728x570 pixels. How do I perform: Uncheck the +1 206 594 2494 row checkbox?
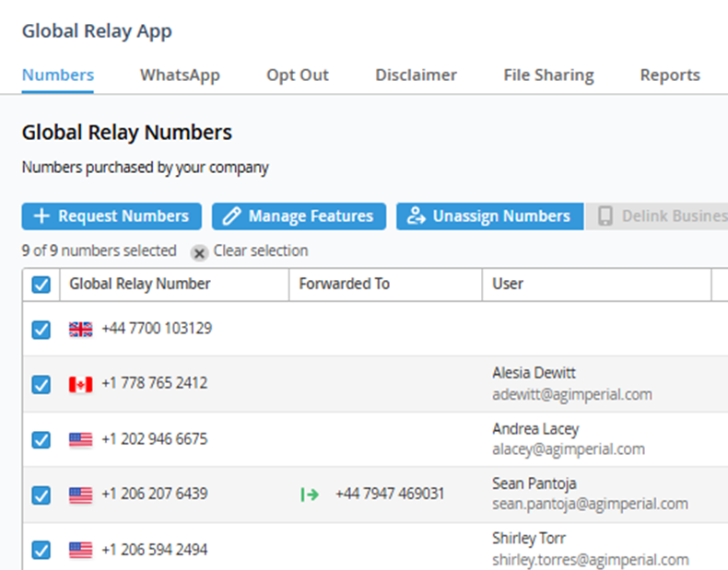tap(41, 550)
